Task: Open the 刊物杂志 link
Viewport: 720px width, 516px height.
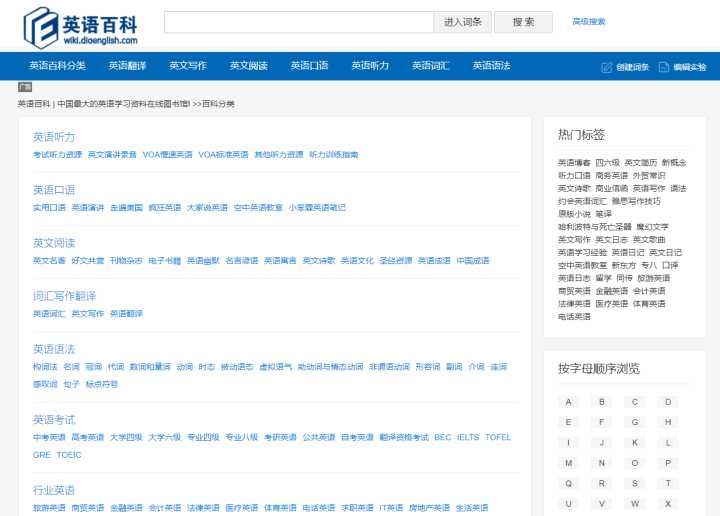Action: pyautogui.click(x=126, y=261)
